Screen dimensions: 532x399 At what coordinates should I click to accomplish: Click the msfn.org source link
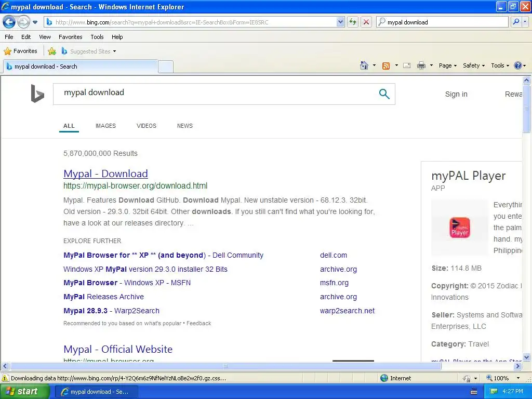(334, 283)
